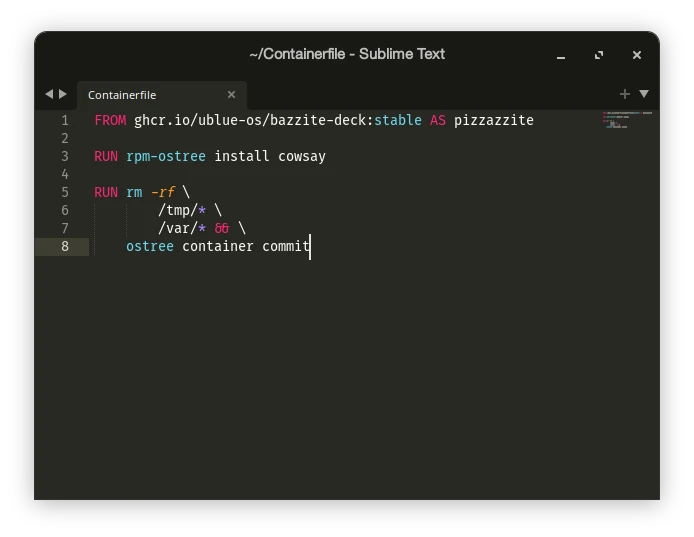The image size is (694, 537).
Task: Close the Sublime Text window
Action: point(637,55)
